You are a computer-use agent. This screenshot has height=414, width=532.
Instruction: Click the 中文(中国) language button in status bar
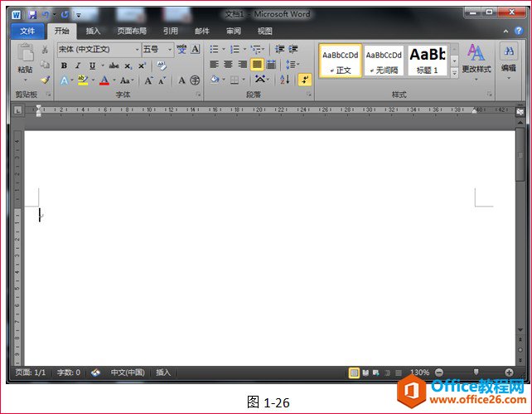[128, 373]
